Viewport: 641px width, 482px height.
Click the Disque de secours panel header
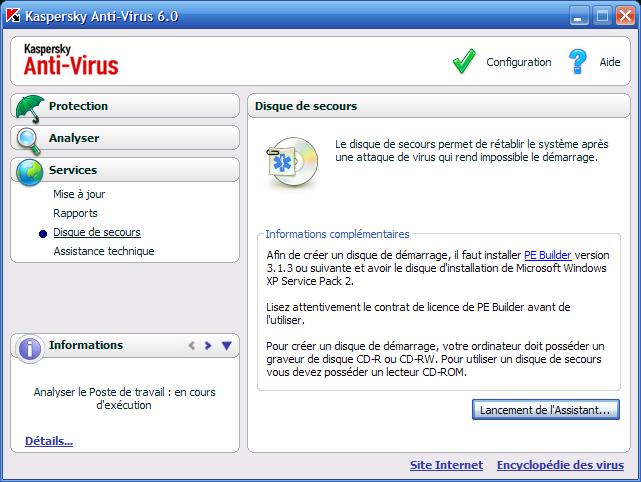[x=439, y=106]
